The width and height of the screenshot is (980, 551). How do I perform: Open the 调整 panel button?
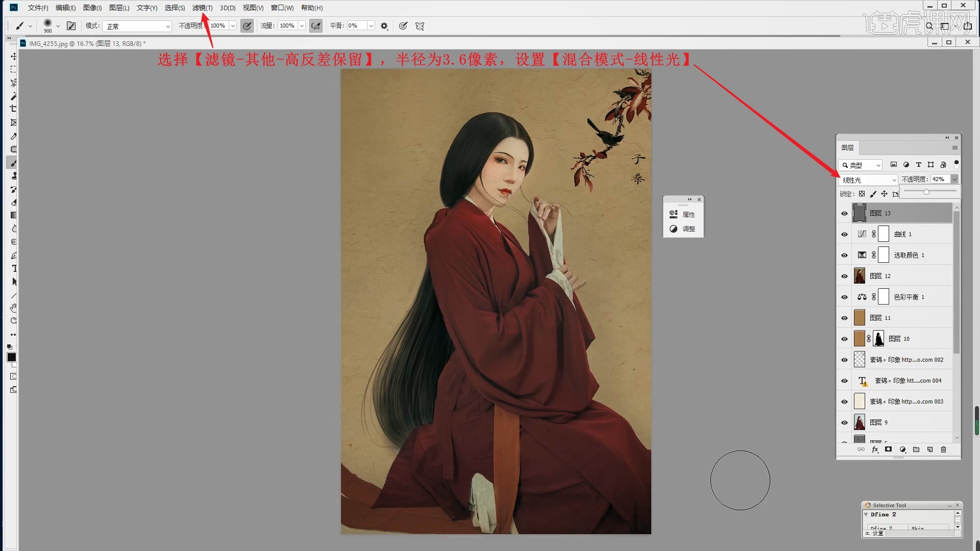point(683,229)
